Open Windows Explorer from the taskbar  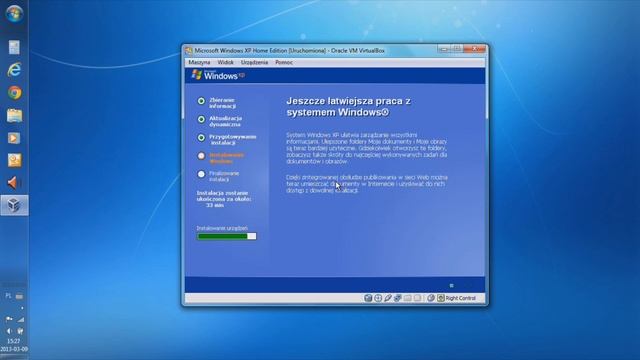[14, 116]
